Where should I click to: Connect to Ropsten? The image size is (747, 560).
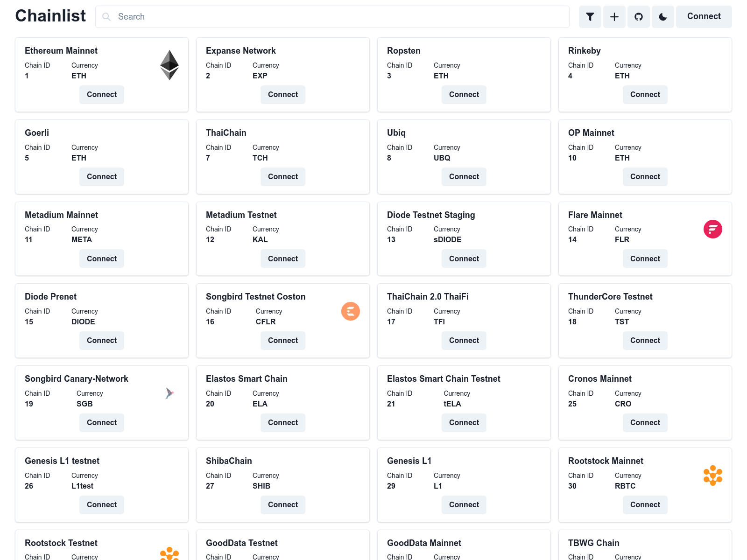coord(464,95)
